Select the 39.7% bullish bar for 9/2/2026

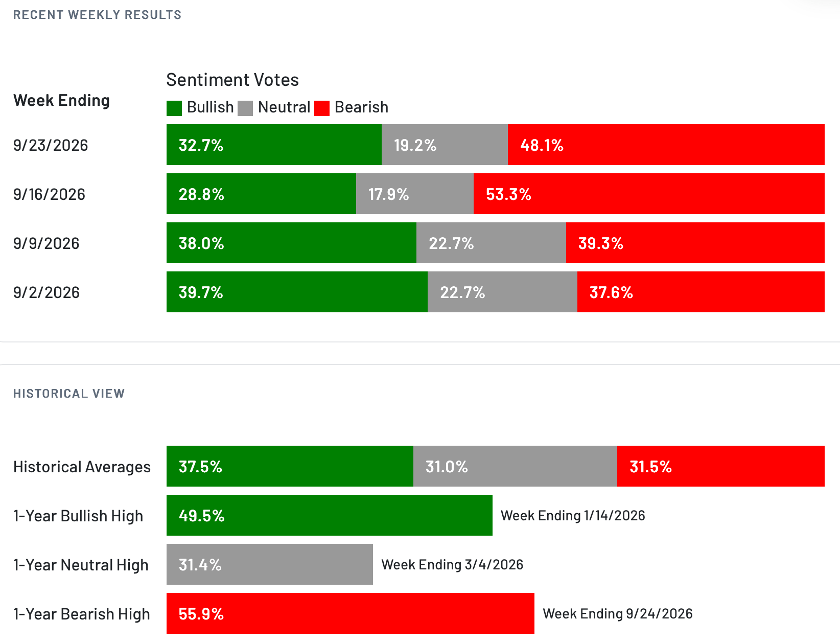tap(297, 292)
